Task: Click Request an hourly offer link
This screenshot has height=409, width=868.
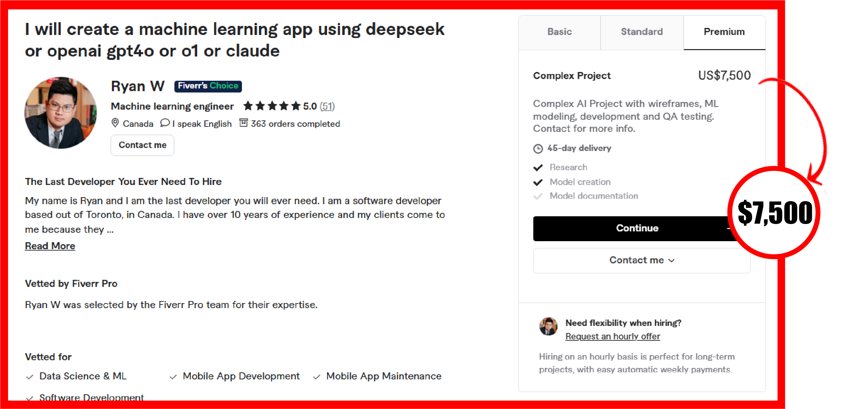Action: pyautogui.click(x=612, y=336)
